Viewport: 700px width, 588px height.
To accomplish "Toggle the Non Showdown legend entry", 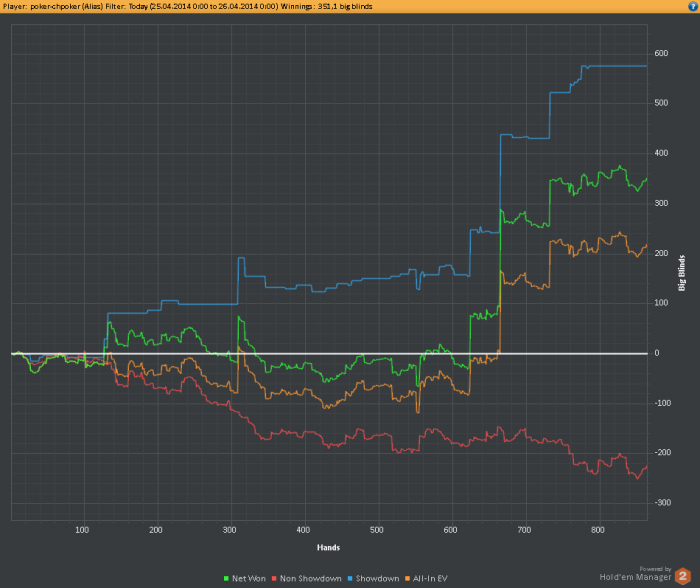I will 307,579.
